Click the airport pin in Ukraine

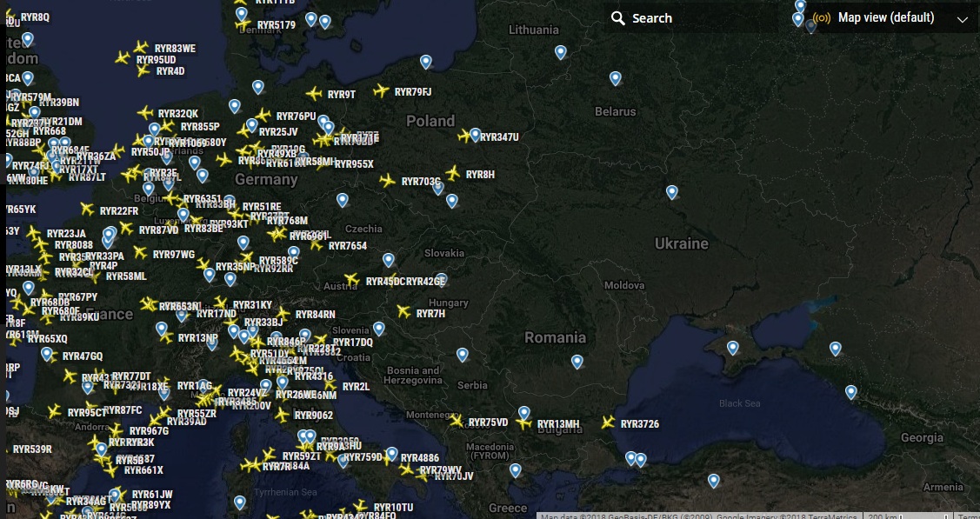(x=672, y=191)
